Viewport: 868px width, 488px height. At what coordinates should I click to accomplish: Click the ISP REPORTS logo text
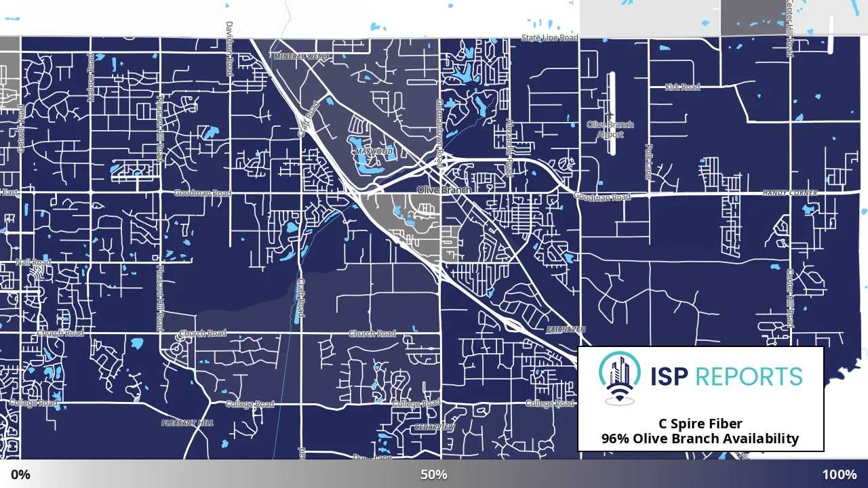726,376
